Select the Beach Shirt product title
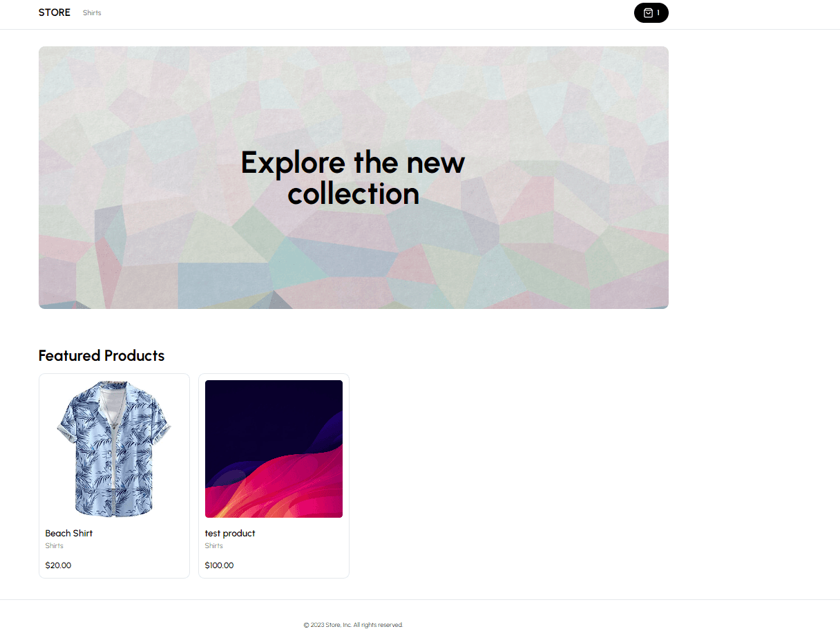Screen dimensions: 840x638 point(69,533)
